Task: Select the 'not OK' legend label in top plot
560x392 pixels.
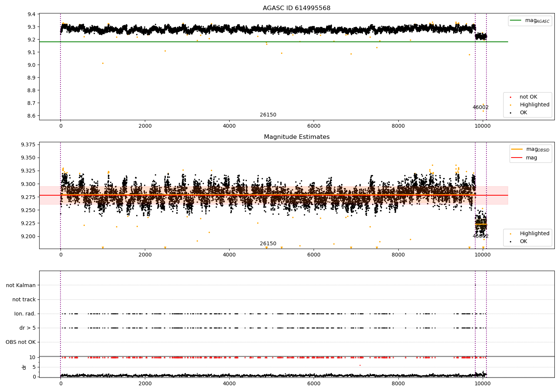Action: coord(528,97)
